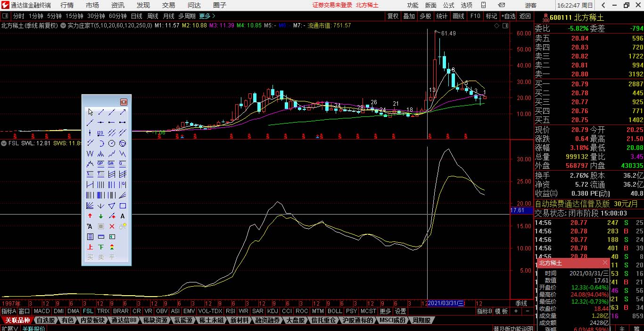Choose the text annotation 'A' tool
The height and width of the screenshot is (331, 644).
point(123,216)
